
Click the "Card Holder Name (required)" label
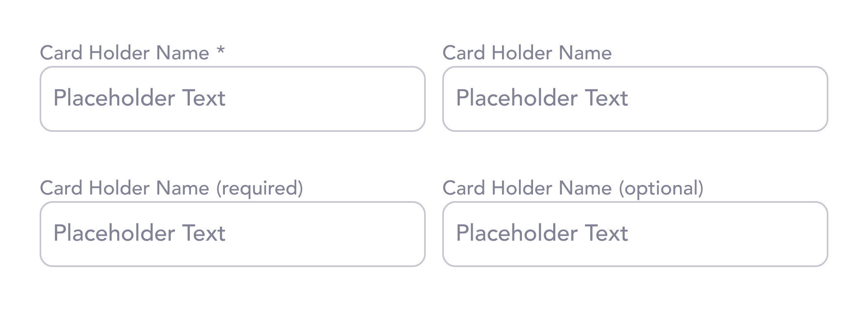tap(172, 188)
